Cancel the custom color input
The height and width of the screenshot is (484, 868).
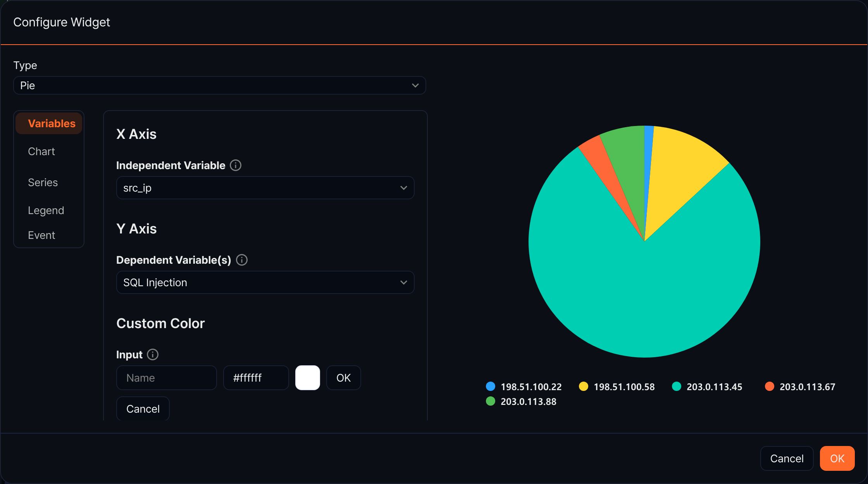[143, 409]
